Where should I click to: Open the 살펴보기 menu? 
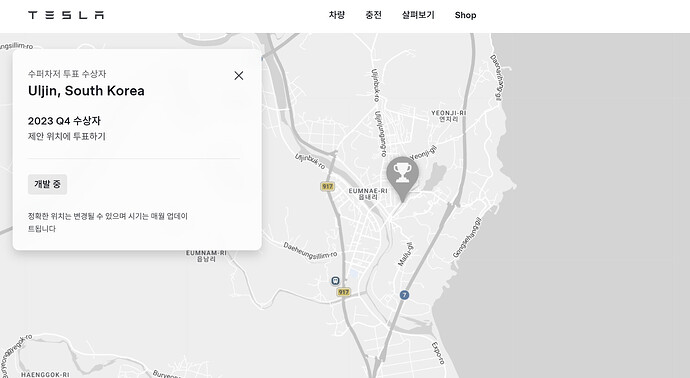[418, 15]
